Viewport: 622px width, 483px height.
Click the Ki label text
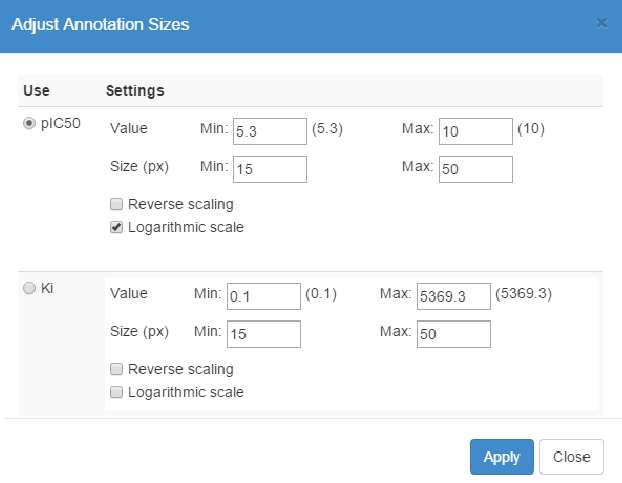point(47,288)
